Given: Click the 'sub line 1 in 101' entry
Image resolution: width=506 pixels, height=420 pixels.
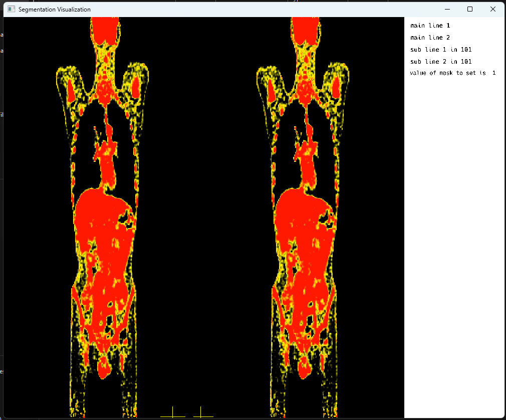Looking at the screenshot, I should [440, 50].
